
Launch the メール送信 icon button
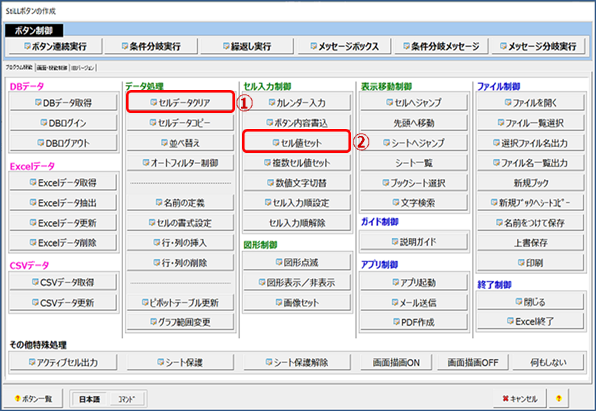[x=414, y=302]
